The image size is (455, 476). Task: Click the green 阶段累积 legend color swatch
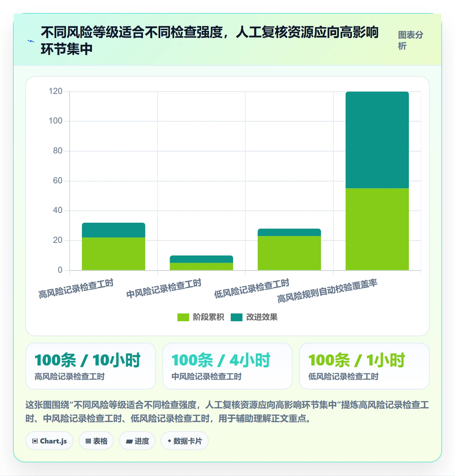click(183, 317)
